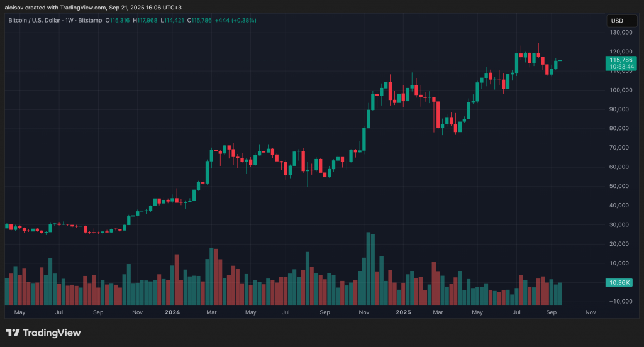Image resolution: width=644 pixels, height=347 pixels.
Task: Click the TradingView logo
Action: click(43, 333)
